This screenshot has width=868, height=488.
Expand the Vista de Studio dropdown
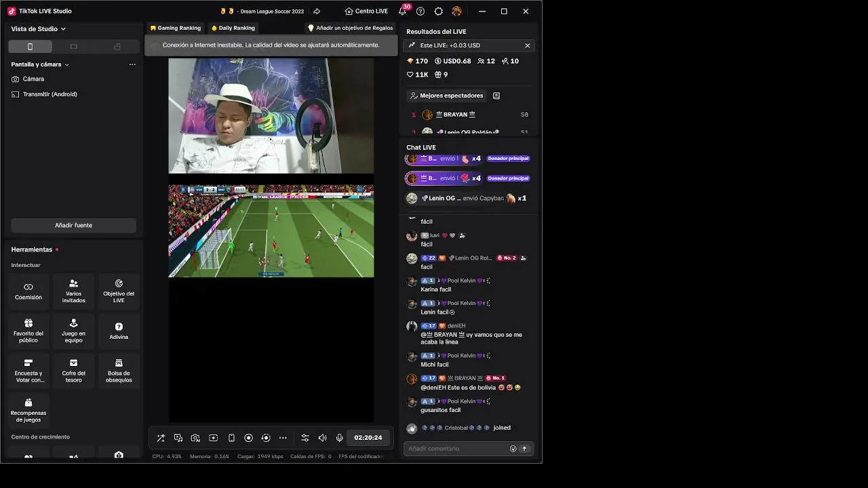tap(39, 29)
